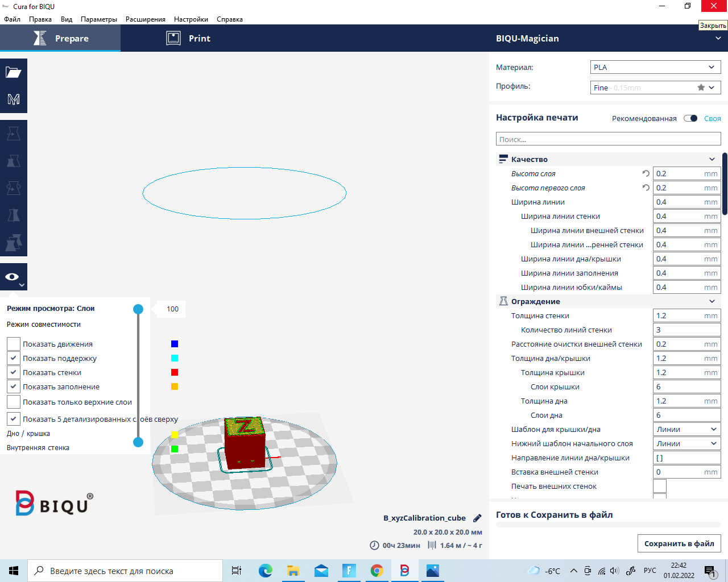This screenshot has height=582, width=728.
Task: Select the Rotate tool icon
Action: (x=14, y=188)
